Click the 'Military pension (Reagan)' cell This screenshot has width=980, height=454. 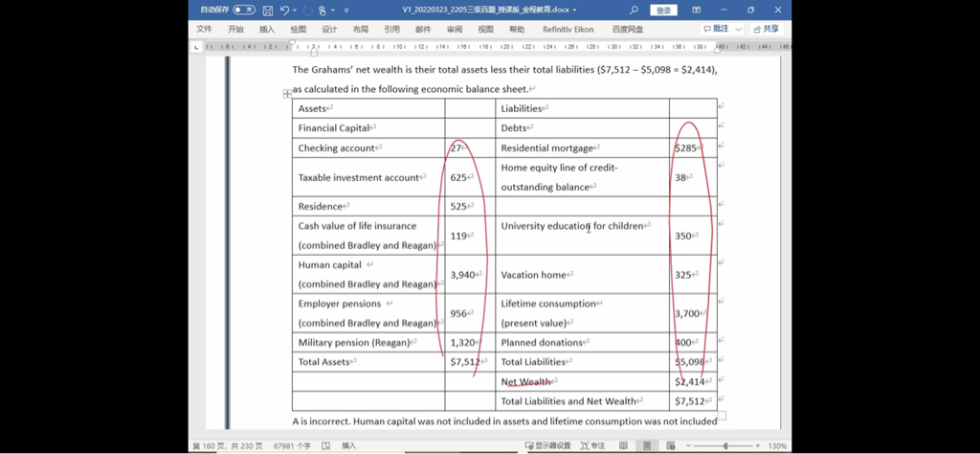368,342
